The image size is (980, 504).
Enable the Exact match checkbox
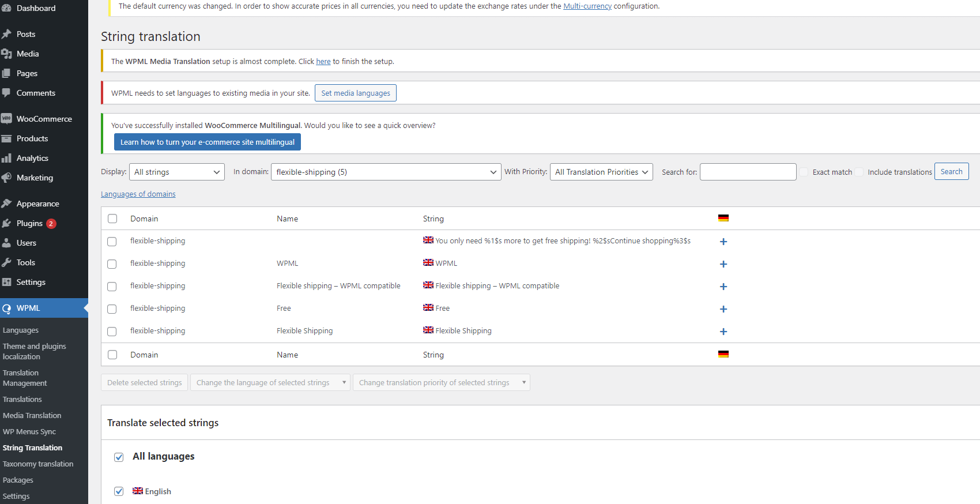click(x=804, y=172)
